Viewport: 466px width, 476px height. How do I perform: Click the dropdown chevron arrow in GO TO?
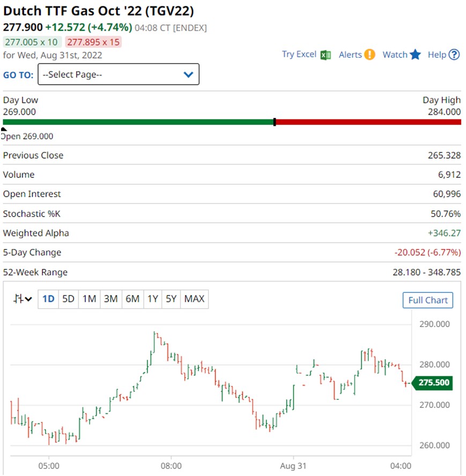tap(188, 75)
